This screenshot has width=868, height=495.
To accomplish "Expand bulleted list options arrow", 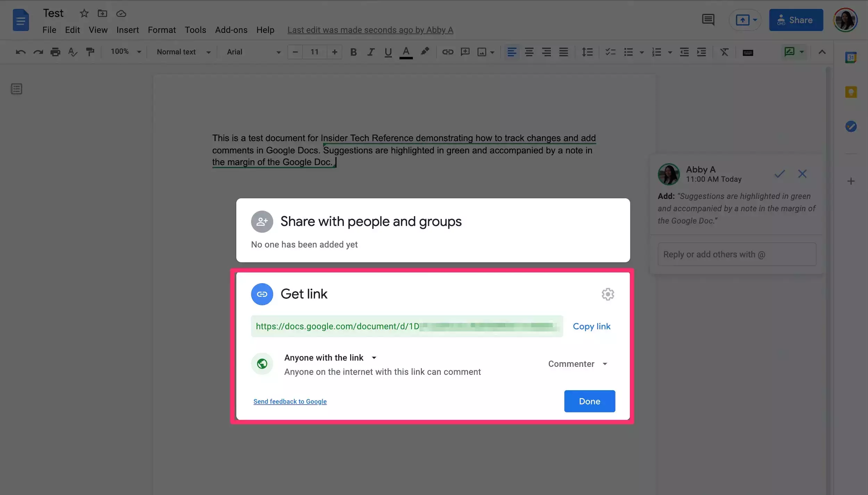I will click(642, 52).
